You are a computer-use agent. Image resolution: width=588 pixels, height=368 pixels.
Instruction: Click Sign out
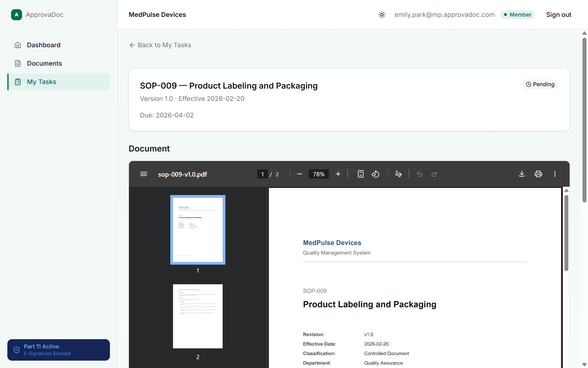558,14
